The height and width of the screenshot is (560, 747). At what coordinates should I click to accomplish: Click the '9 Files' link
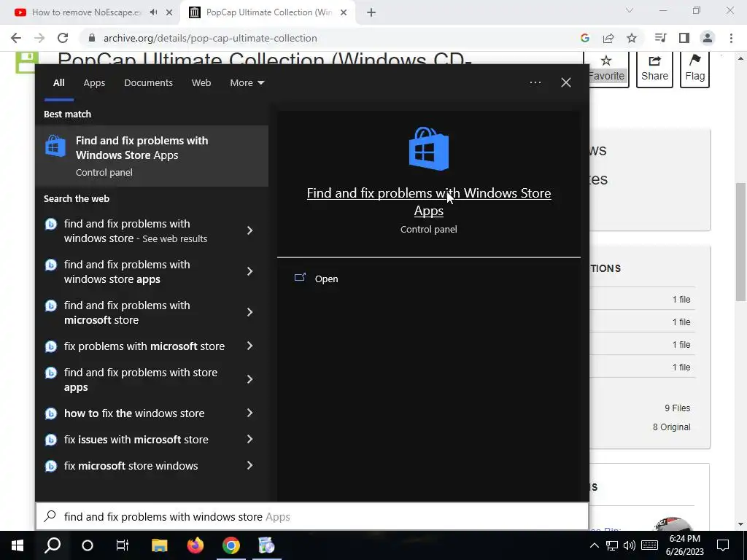pos(678,408)
